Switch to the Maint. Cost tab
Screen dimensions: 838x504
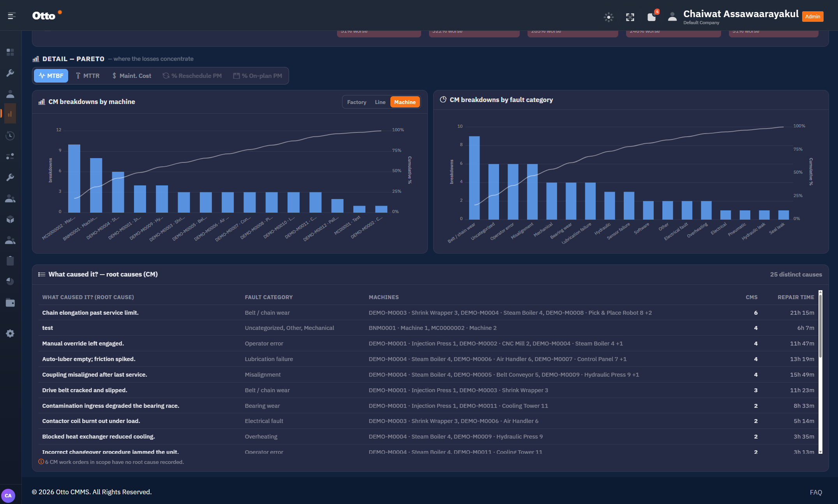coord(132,76)
